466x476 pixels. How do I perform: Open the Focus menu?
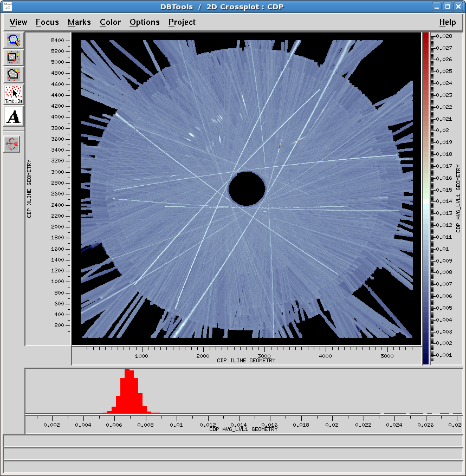tap(47, 22)
